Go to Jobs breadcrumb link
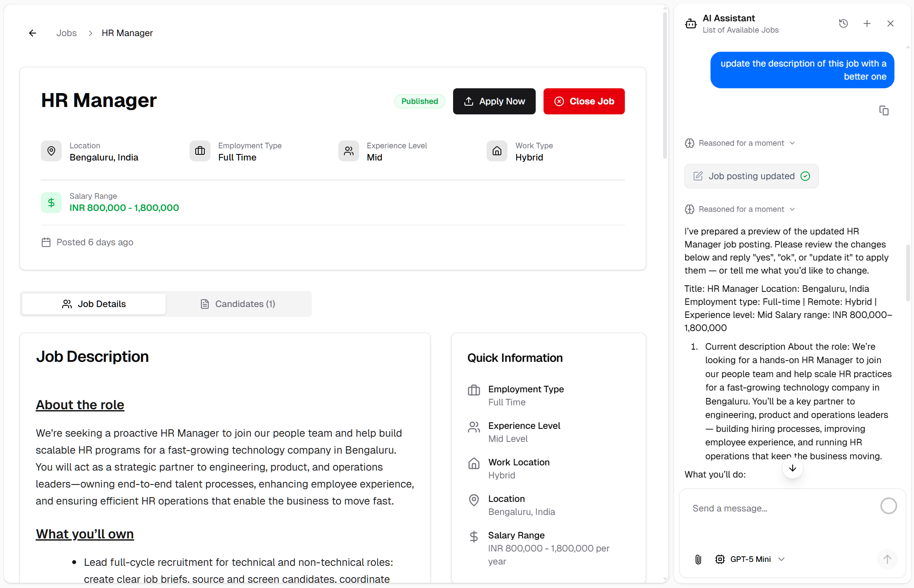 (x=67, y=33)
